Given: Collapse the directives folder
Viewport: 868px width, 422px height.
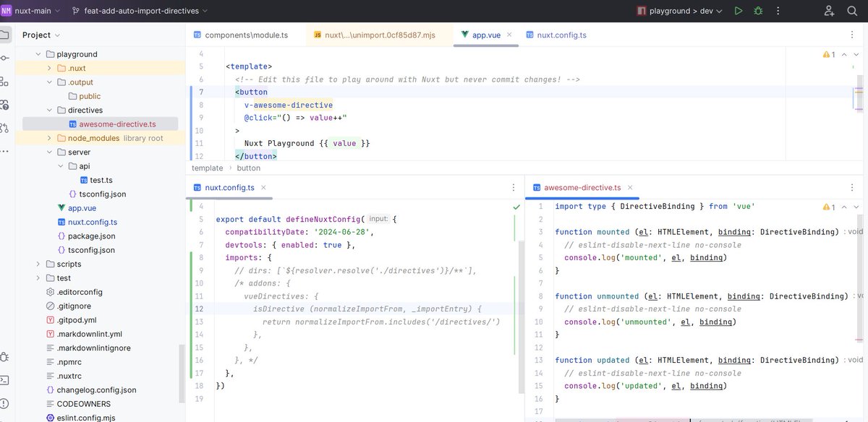Looking at the screenshot, I should pos(50,110).
